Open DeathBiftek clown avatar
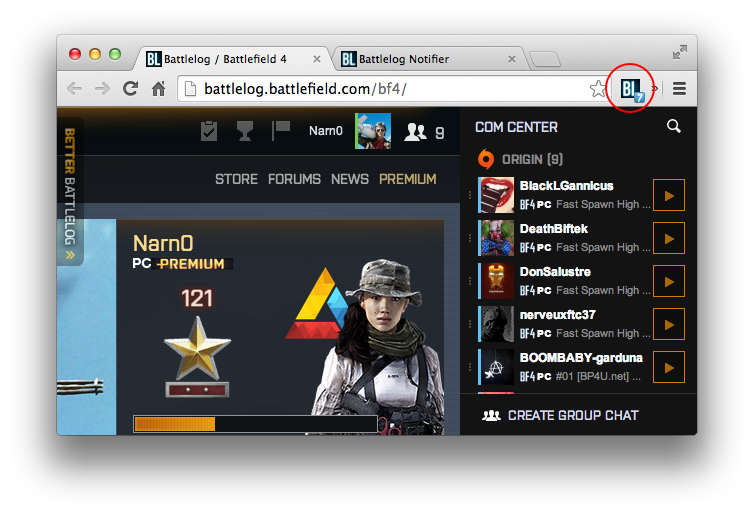Image resolution: width=754 pixels, height=514 pixels. [496, 238]
